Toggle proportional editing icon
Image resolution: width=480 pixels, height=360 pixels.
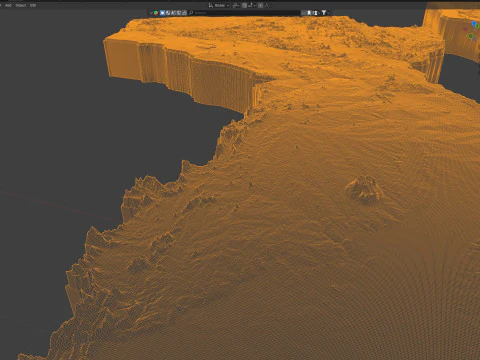(260, 5)
